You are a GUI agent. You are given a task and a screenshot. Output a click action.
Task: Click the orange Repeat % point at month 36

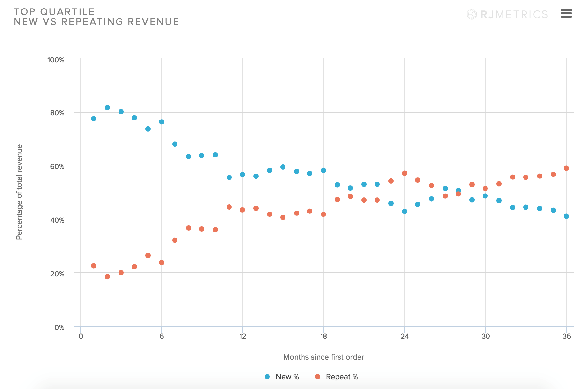566,168
